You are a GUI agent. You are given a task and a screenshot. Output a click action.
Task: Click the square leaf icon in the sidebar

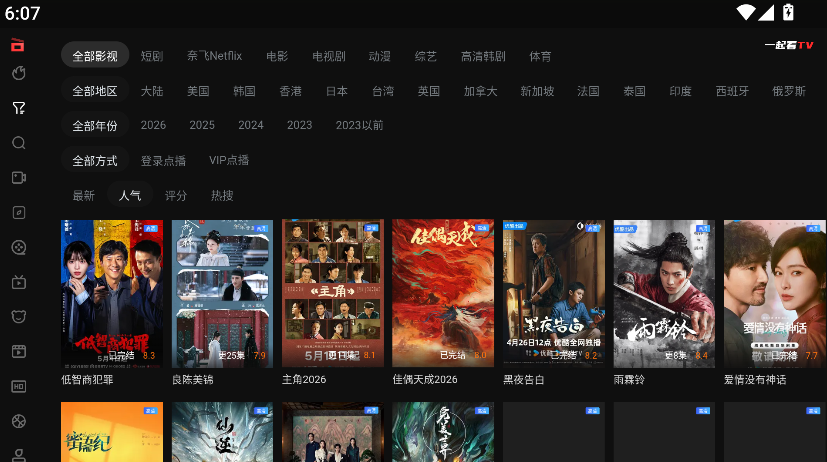[x=18, y=213]
